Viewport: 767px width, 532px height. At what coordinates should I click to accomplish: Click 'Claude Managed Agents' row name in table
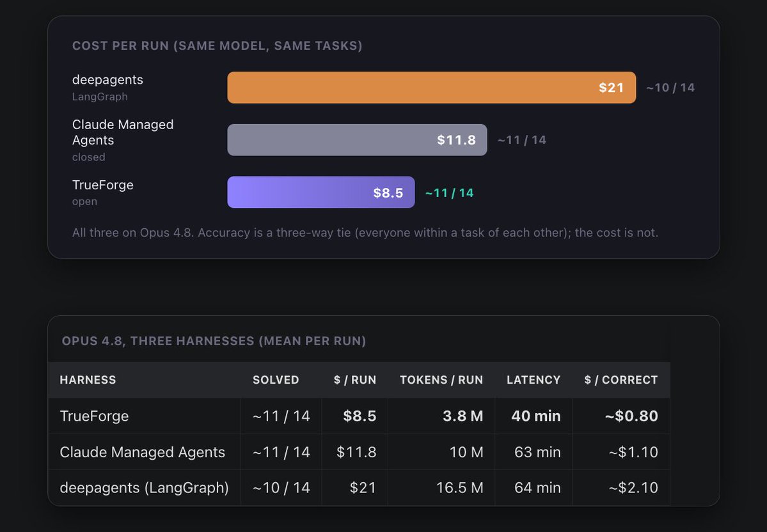pos(143,452)
